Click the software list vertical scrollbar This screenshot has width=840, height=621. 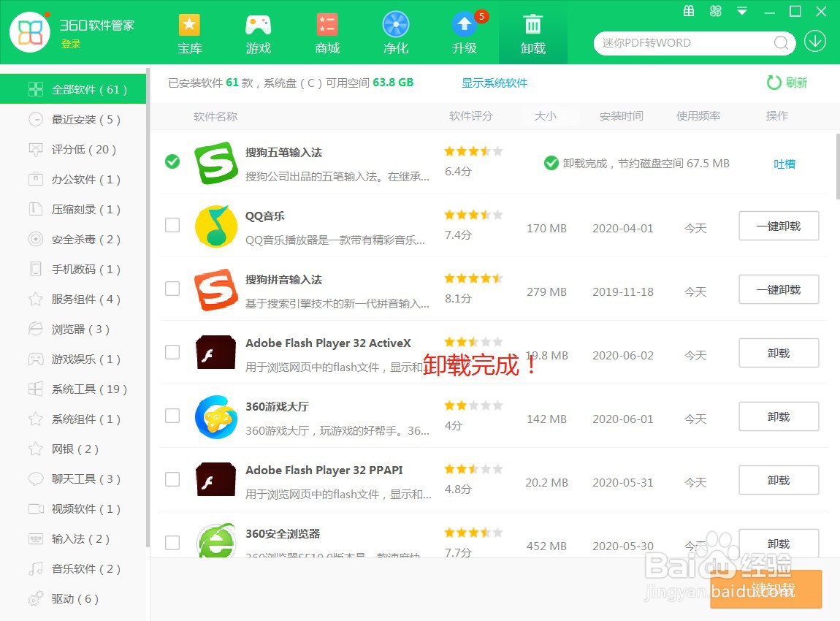[x=837, y=166]
